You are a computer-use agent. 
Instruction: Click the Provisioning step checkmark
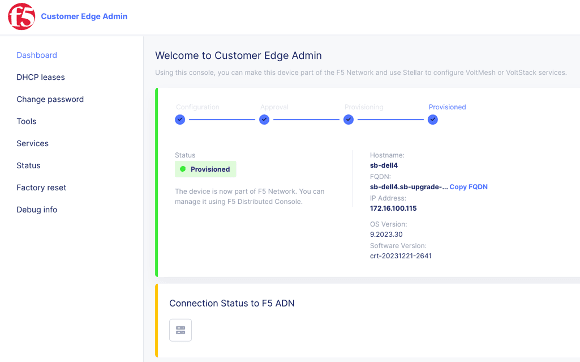click(348, 120)
